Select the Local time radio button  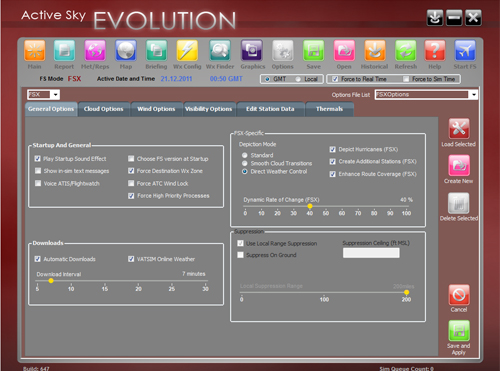[x=298, y=79]
